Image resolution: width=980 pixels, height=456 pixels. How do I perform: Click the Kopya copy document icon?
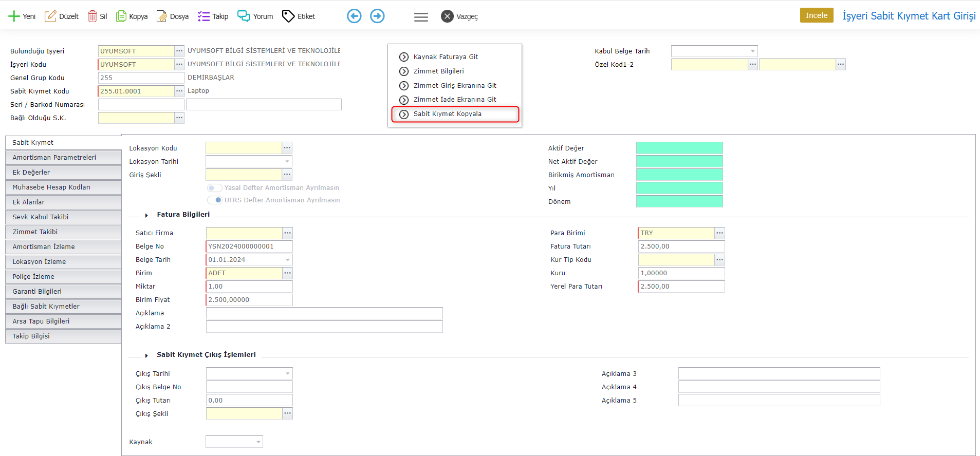pos(121,16)
